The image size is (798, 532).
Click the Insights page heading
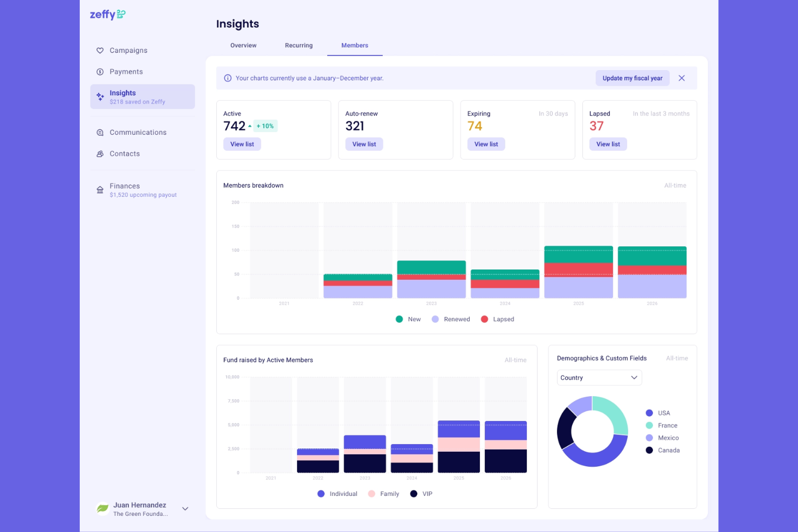click(238, 24)
